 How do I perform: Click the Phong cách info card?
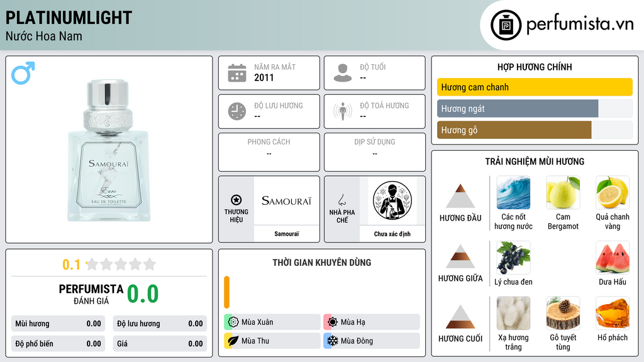(269, 152)
